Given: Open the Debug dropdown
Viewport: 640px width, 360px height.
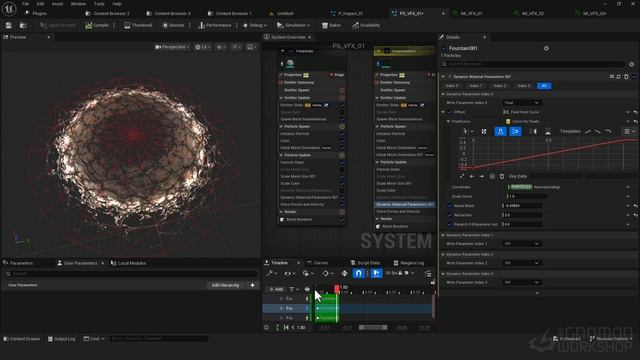Looking at the screenshot, I should click(x=255, y=25).
